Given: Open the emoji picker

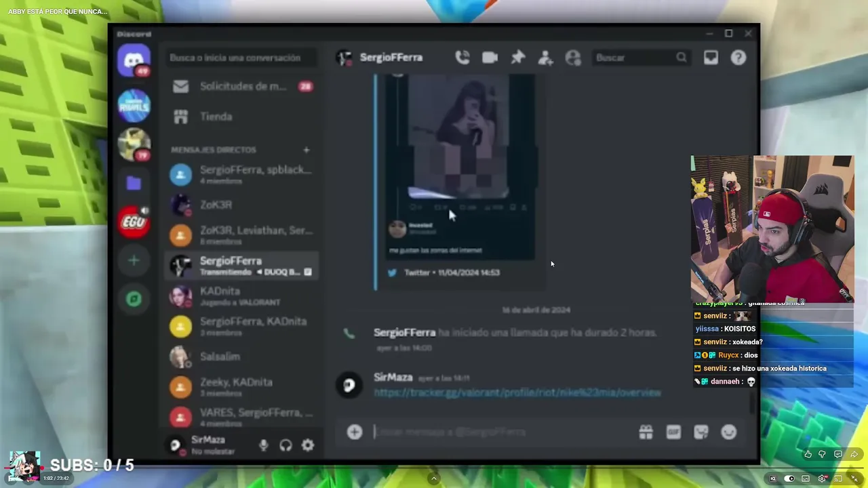Looking at the screenshot, I should 729,432.
